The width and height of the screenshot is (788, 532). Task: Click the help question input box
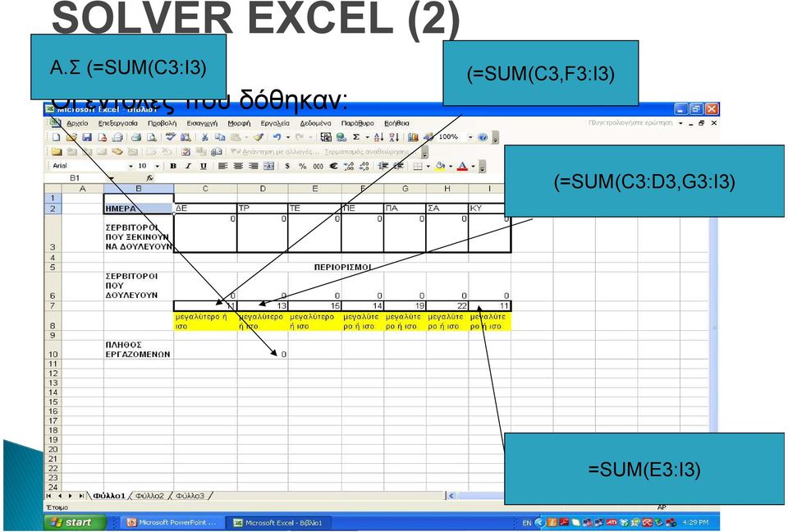(630, 122)
